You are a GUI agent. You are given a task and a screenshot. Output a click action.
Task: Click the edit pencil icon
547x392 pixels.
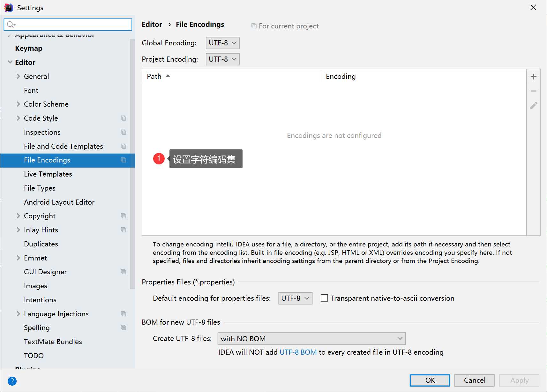click(533, 105)
